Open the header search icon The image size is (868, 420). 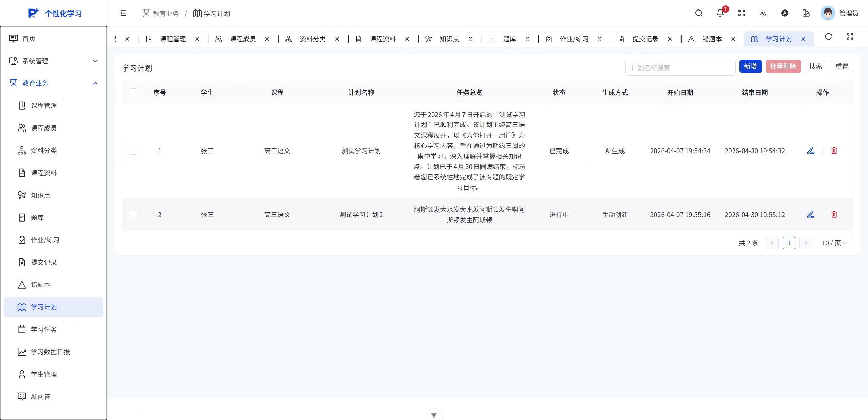(699, 13)
